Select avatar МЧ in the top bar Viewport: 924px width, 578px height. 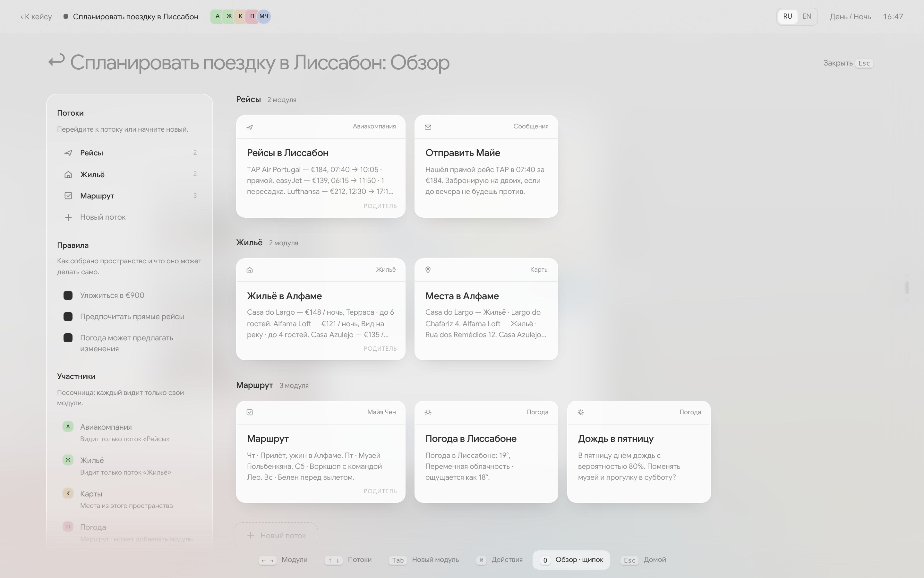pyautogui.click(x=264, y=16)
